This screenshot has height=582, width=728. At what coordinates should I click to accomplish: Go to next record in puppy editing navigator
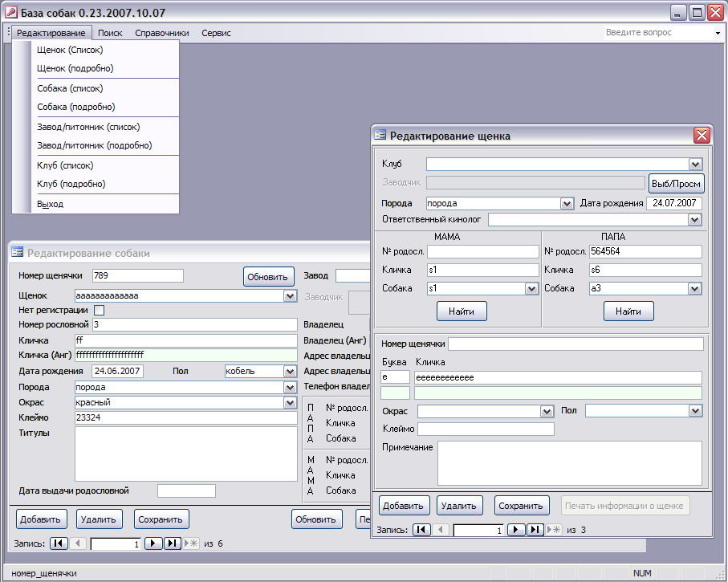516,530
